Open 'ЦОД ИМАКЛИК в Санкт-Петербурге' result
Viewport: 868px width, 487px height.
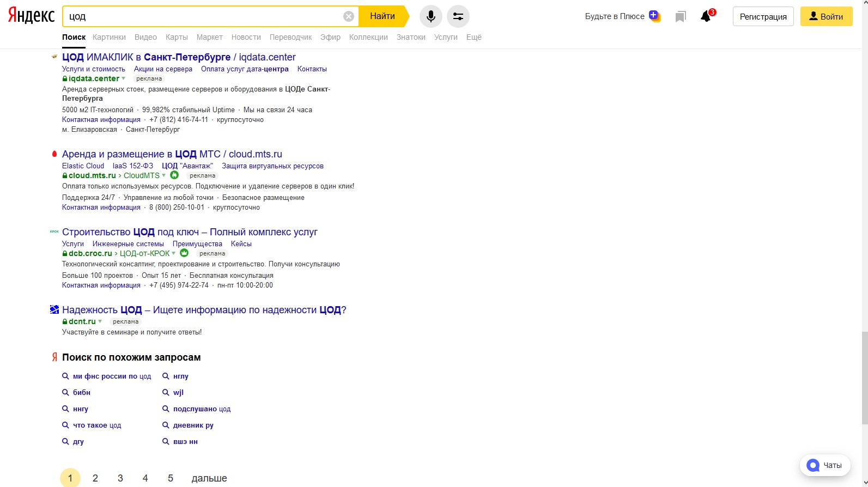pos(179,57)
